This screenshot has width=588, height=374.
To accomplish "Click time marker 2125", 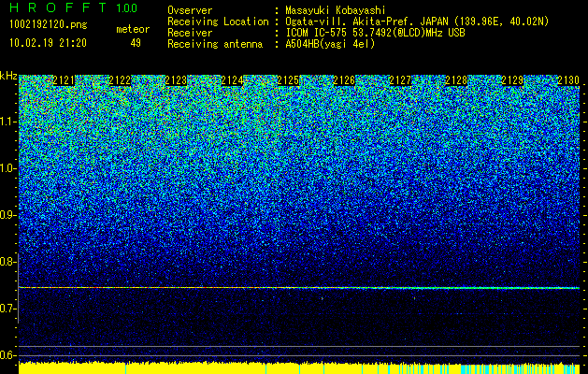I will point(288,80).
